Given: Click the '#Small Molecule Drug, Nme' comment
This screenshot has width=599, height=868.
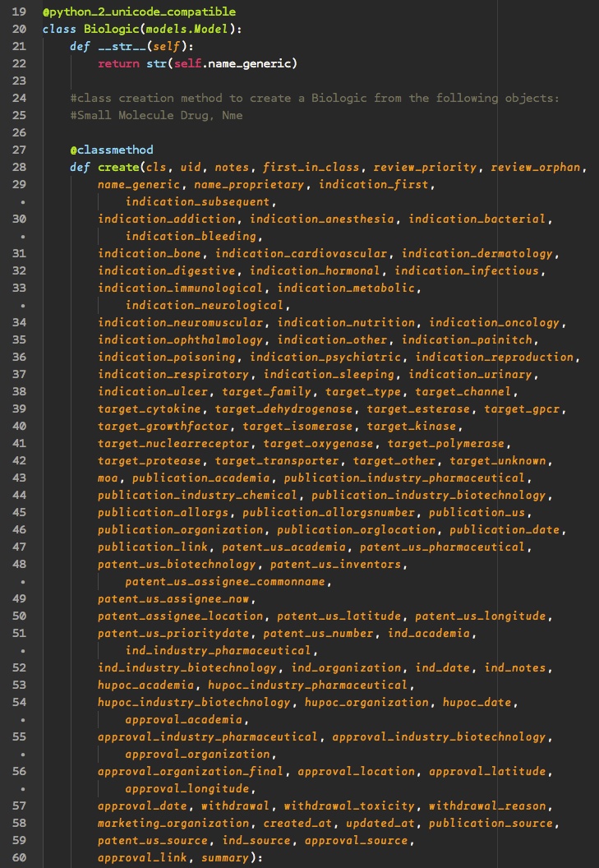Looking at the screenshot, I should click(x=156, y=115).
